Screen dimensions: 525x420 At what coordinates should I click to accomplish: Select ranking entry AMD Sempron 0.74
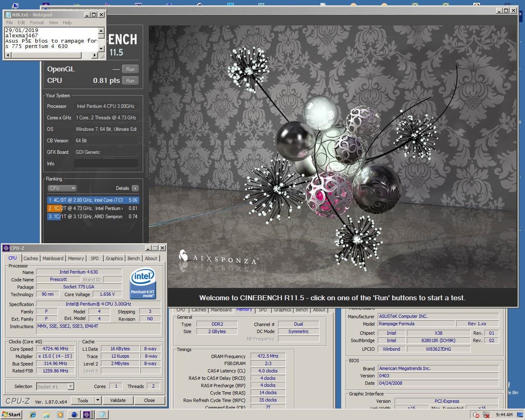tap(93, 217)
